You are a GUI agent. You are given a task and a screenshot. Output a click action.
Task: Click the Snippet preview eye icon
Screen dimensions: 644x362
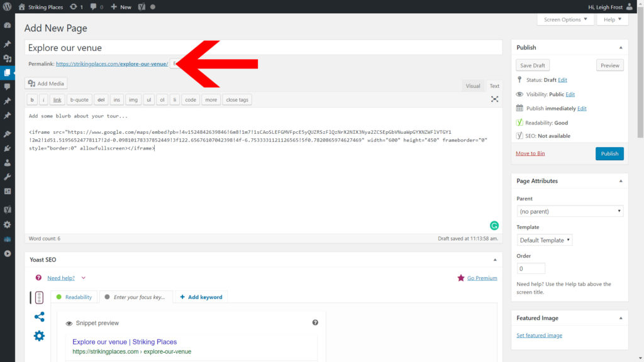pos(69,324)
